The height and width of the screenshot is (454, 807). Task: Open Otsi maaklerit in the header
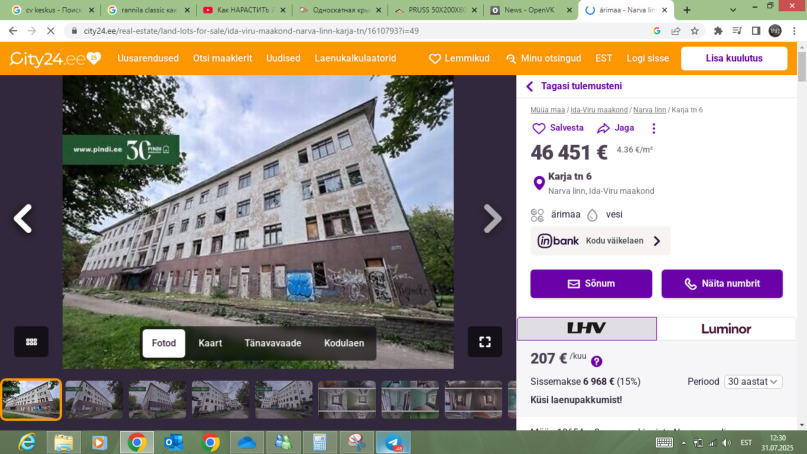pos(222,59)
